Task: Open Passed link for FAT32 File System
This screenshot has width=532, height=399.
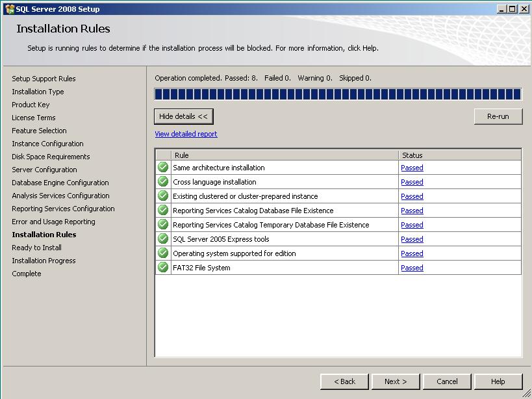Action: (x=412, y=267)
